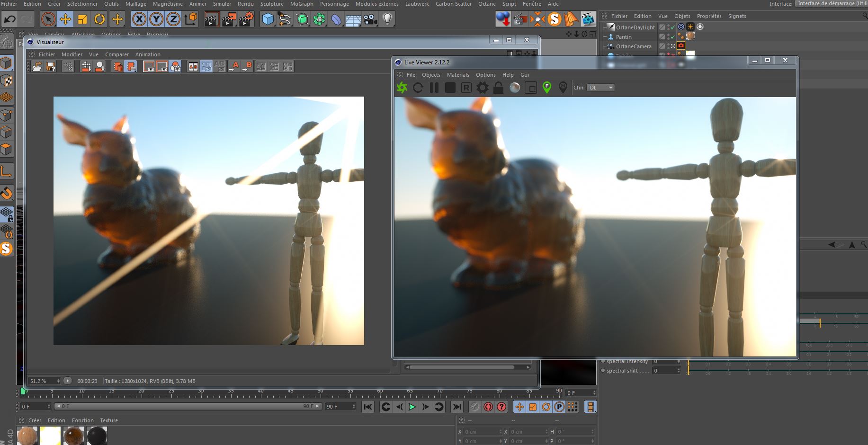Viewport: 868px width, 445px height.
Task: Select OctaneCamera in the object manager
Action: (634, 46)
